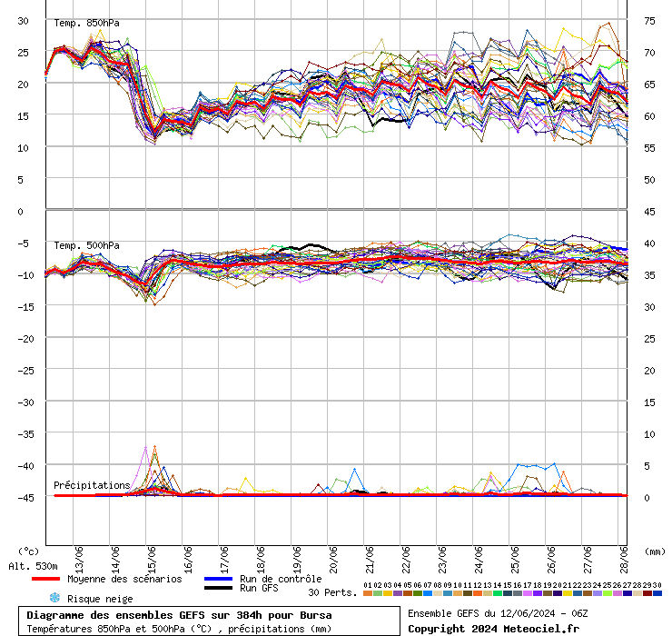Click the -10 value on left axis
The width and height of the screenshot is (672, 636).
tap(25, 275)
